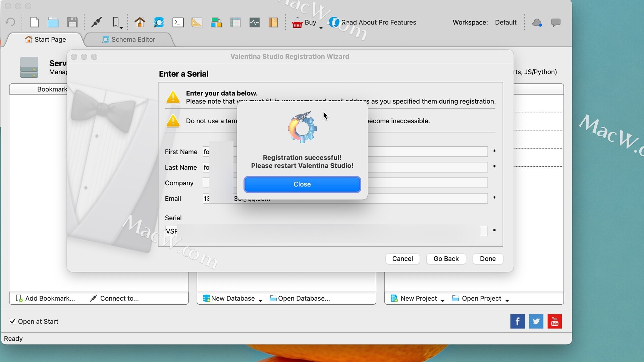Click Add Bookmark... button
644x362 pixels.
(x=45, y=298)
